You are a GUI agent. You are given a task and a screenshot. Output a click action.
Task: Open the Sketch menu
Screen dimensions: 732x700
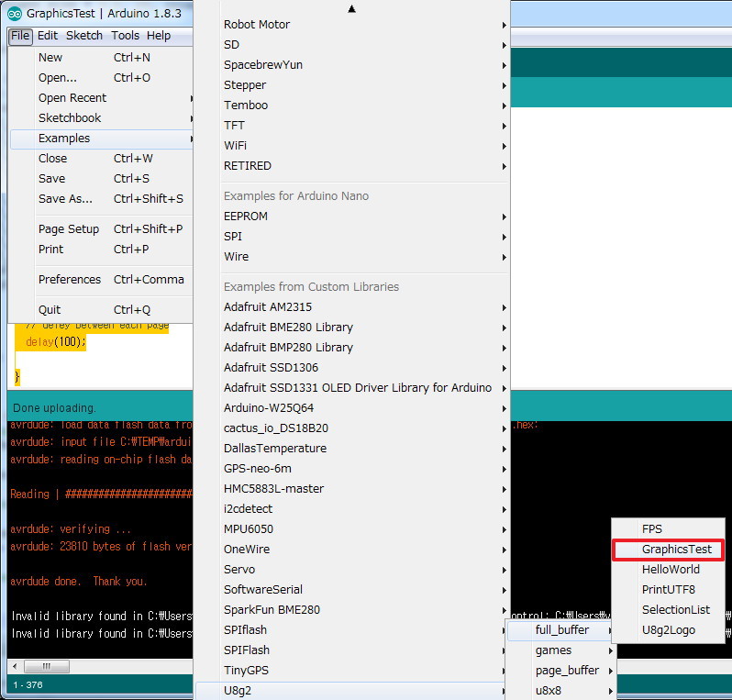(84, 36)
